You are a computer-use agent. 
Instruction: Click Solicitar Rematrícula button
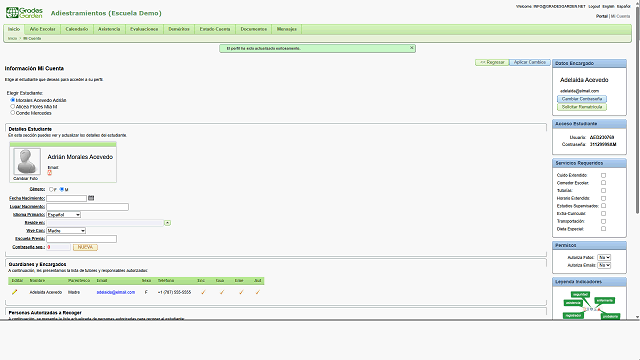pos(582,107)
